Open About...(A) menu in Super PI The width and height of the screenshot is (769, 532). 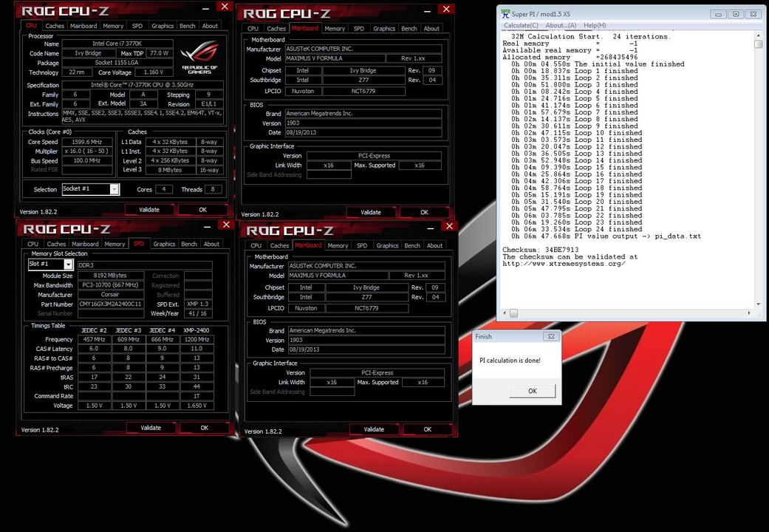click(x=561, y=25)
